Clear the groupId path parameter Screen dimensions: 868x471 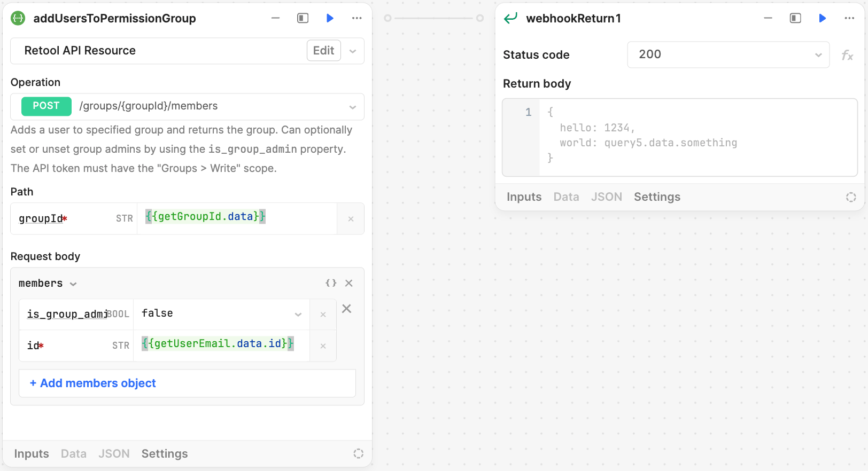pos(351,219)
